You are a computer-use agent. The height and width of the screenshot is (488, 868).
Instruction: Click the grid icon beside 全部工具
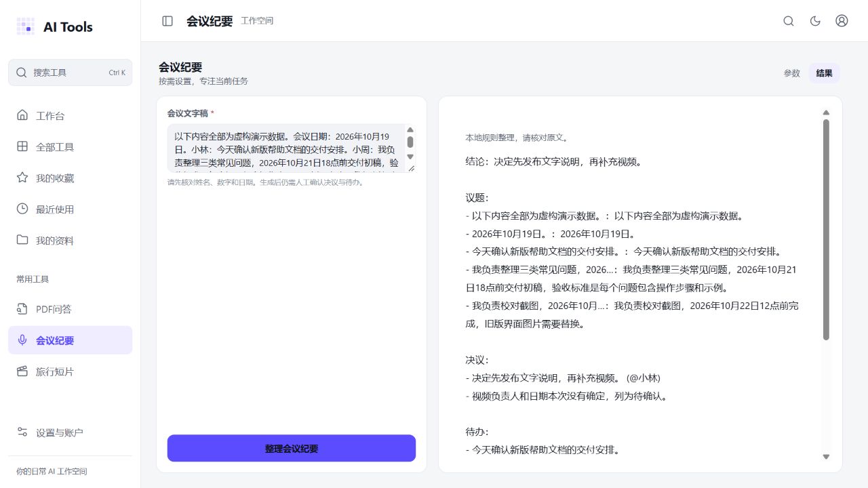22,146
